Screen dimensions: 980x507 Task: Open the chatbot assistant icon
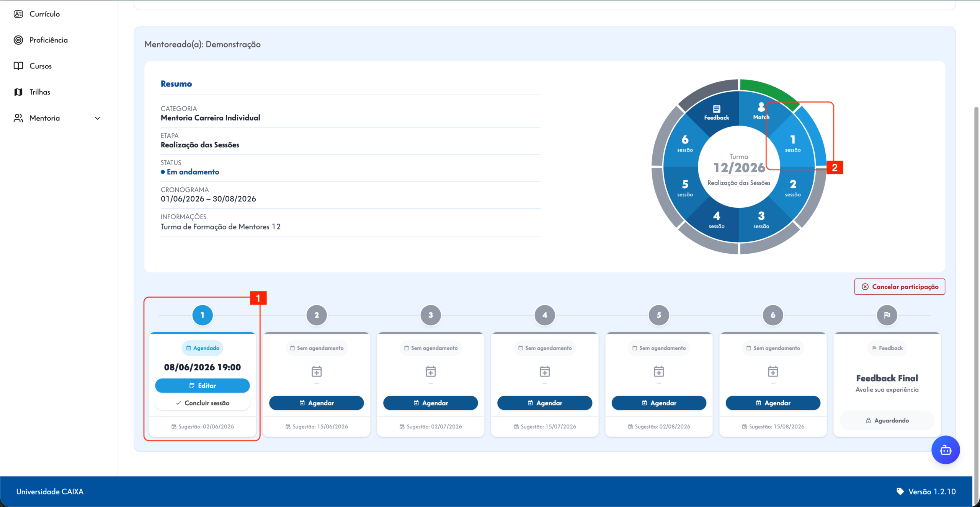[945, 450]
